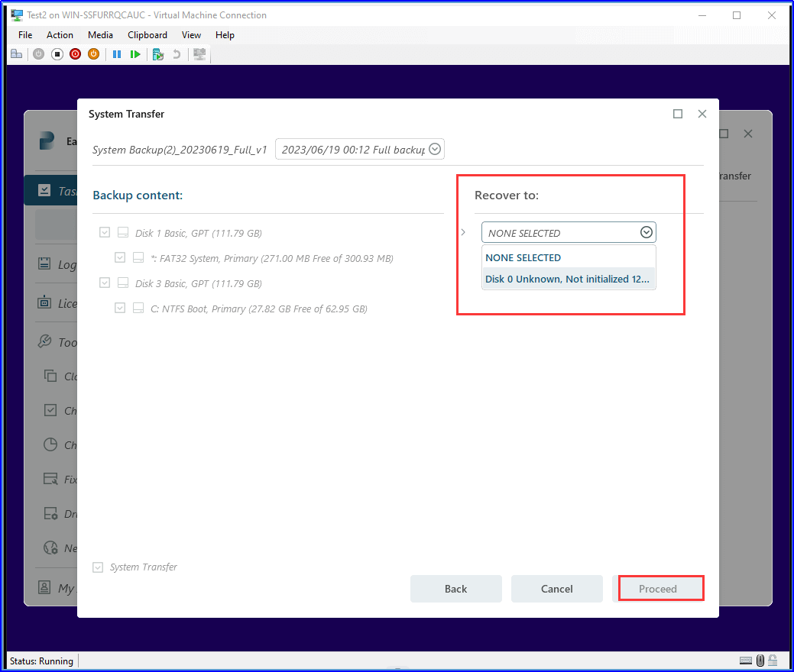Image resolution: width=794 pixels, height=672 pixels.
Task: Send Ctrl+Alt+Delete to the virtual machine
Action: (17, 53)
